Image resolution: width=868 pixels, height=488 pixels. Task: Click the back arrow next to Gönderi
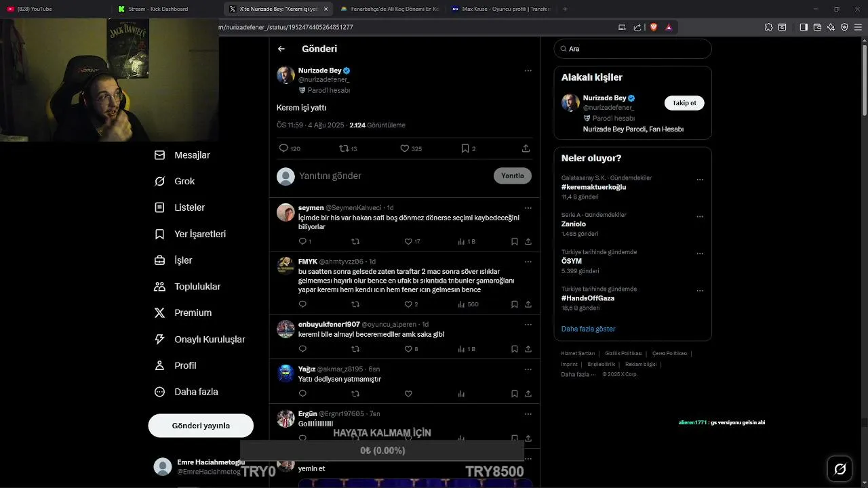281,49
